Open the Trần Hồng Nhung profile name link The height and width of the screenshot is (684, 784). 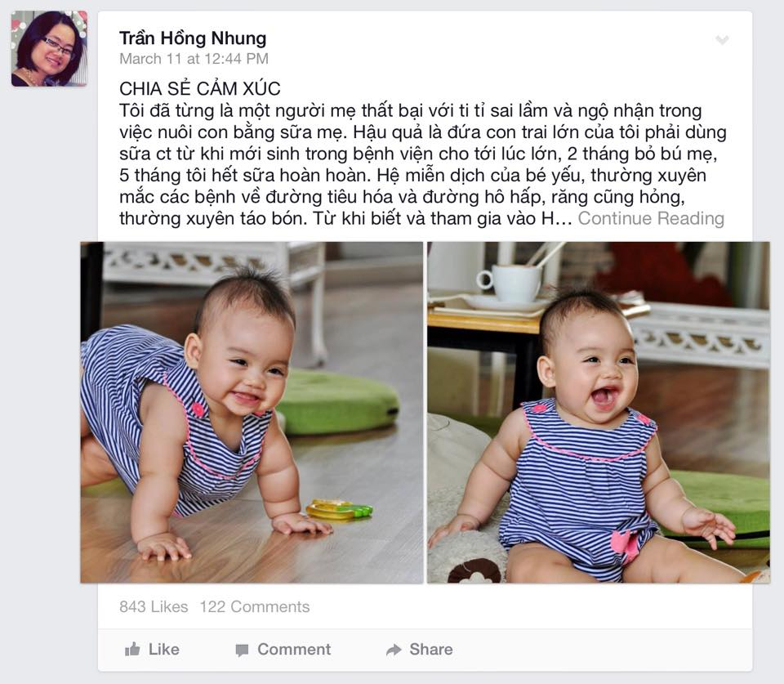pos(193,38)
